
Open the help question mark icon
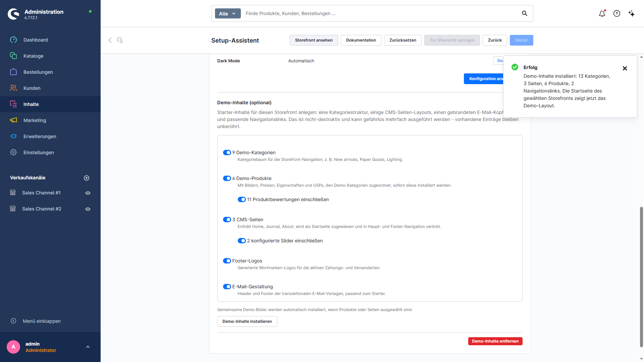click(x=617, y=13)
